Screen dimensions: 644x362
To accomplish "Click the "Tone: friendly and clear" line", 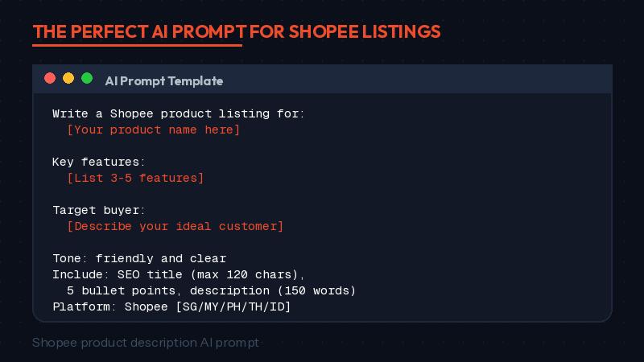I will [x=139, y=258].
